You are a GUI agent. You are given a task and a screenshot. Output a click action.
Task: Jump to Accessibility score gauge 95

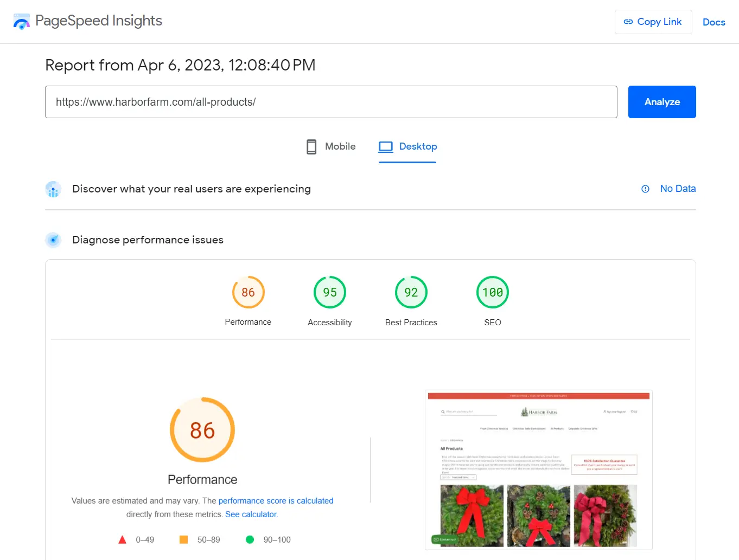coord(330,292)
